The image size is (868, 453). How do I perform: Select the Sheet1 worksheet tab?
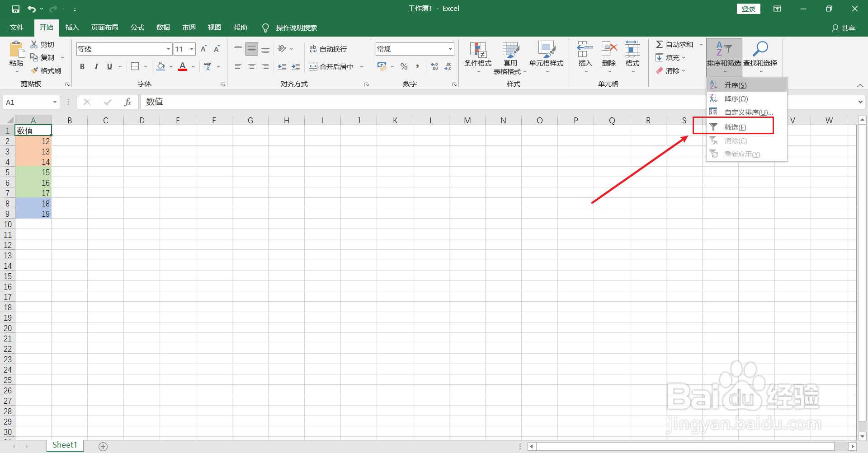coord(65,445)
